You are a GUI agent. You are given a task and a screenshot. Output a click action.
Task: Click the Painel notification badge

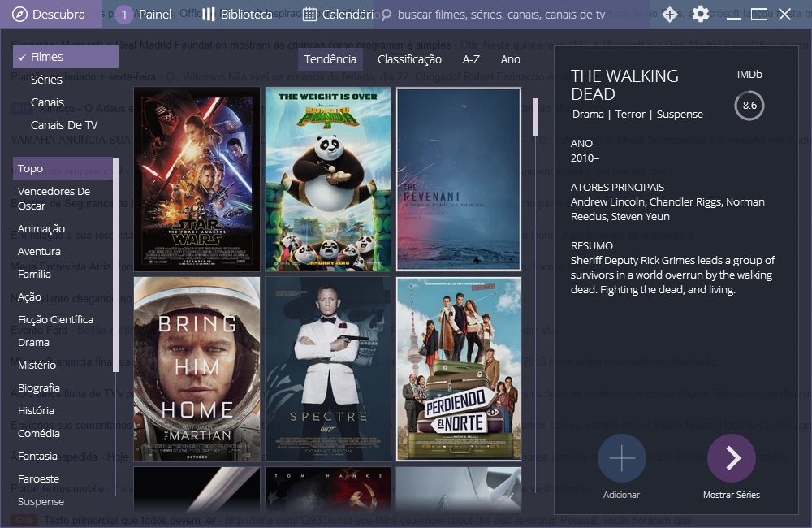124,15
